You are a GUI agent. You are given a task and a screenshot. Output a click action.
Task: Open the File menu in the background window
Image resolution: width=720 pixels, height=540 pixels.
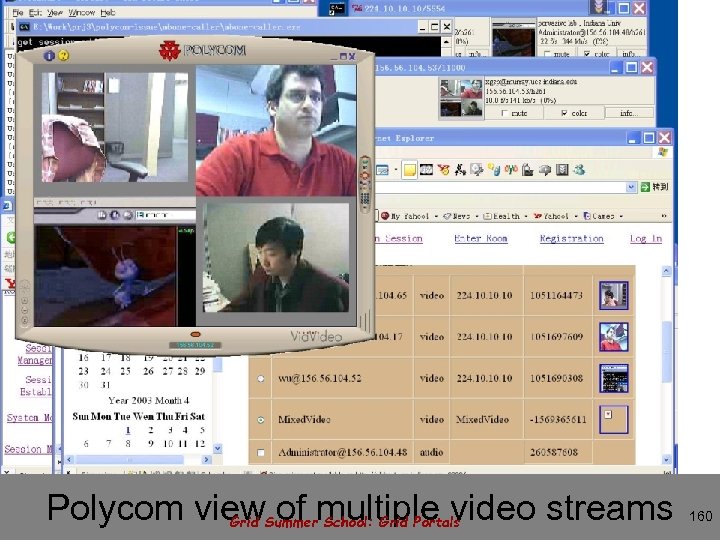17,12
